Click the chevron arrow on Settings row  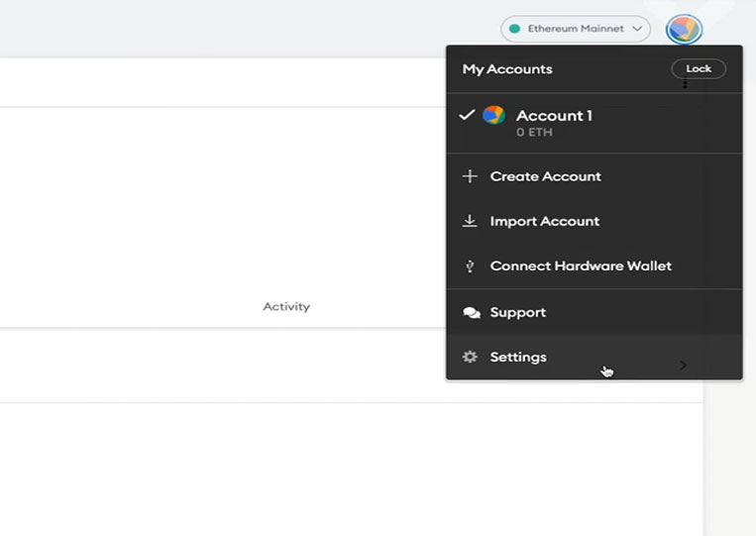(684, 365)
